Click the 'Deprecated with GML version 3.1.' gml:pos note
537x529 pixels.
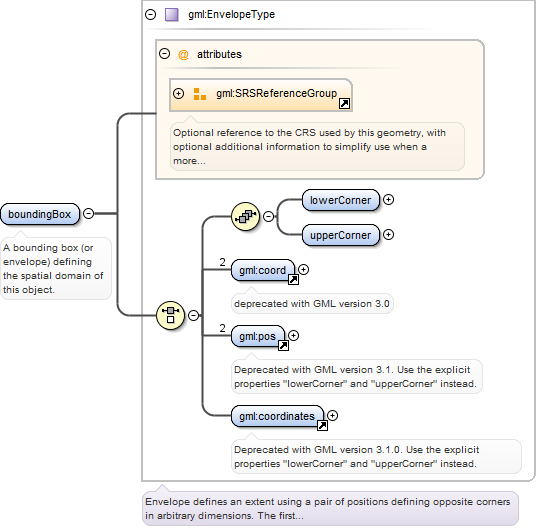tap(357, 377)
